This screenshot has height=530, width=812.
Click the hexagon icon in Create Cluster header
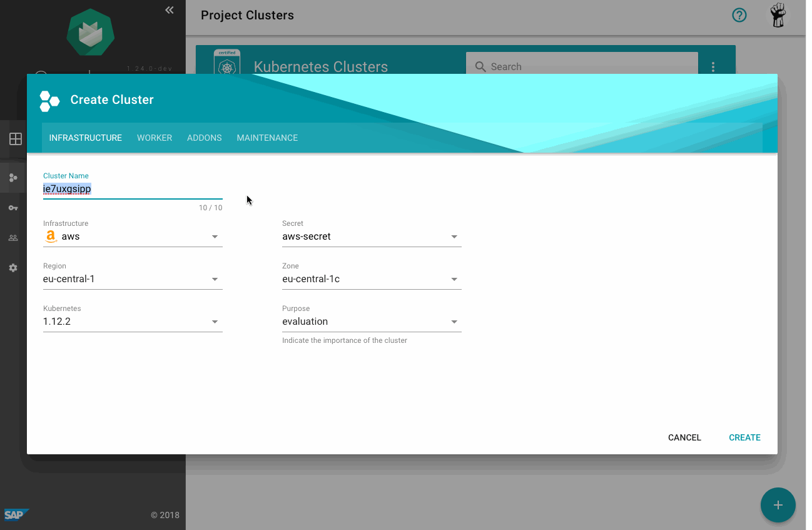coord(49,100)
